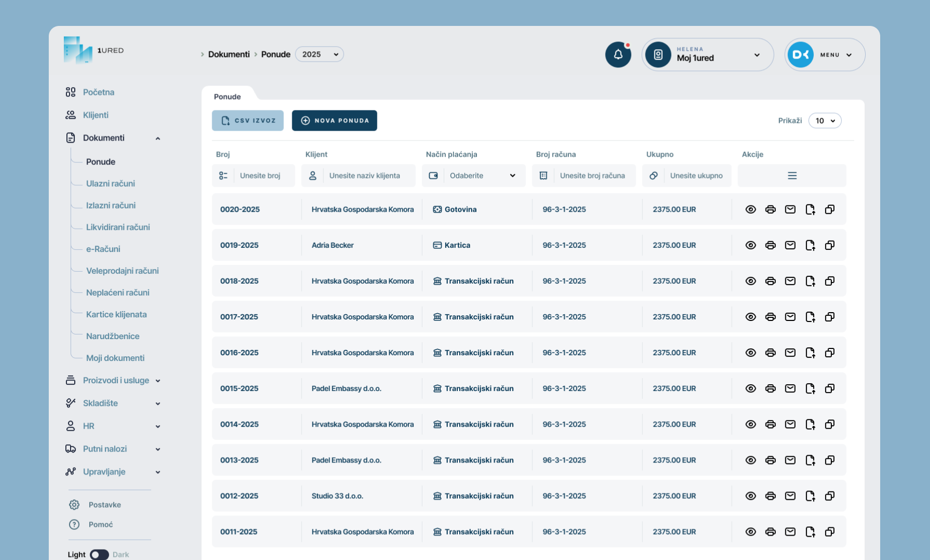Screen dimensions: 930x560
Task: Open Izlazni računi in sidebar
Action: pyautogui.click(x=111, y=205)
